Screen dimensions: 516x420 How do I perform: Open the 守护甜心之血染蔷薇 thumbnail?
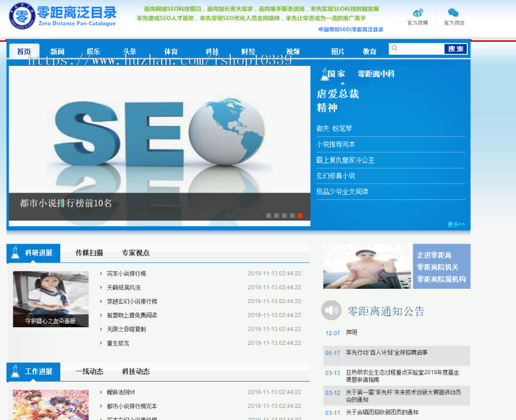50,299
